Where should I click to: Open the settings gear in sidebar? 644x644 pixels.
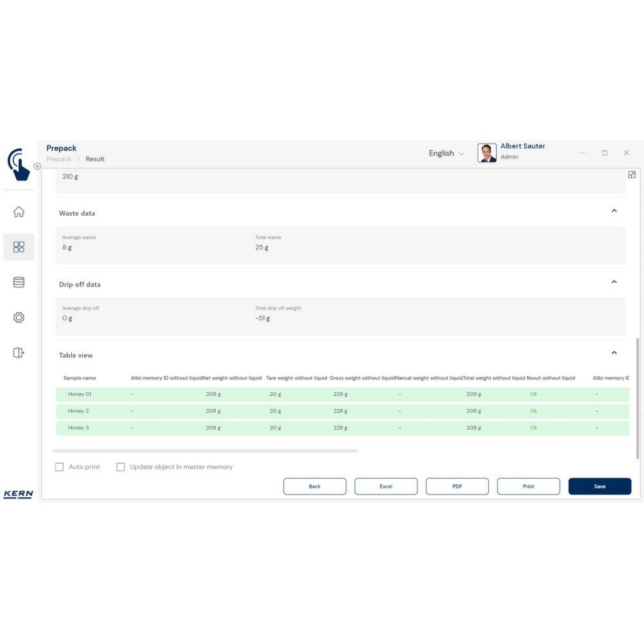pos(19,317)
